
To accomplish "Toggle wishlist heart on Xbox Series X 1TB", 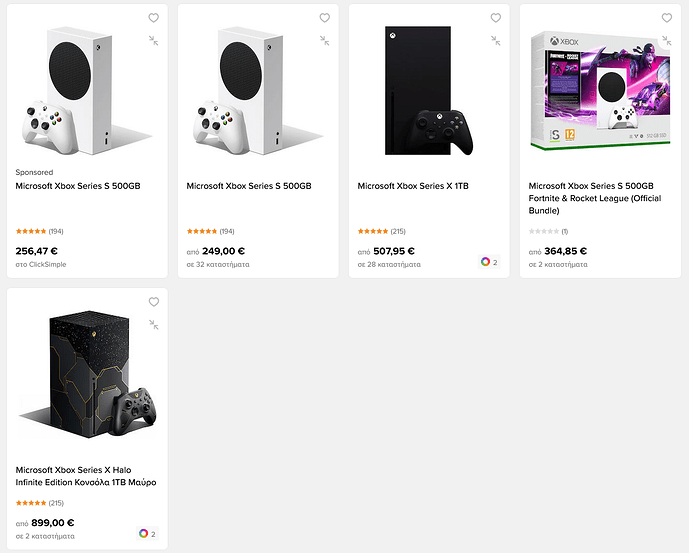I will point(495,18).
